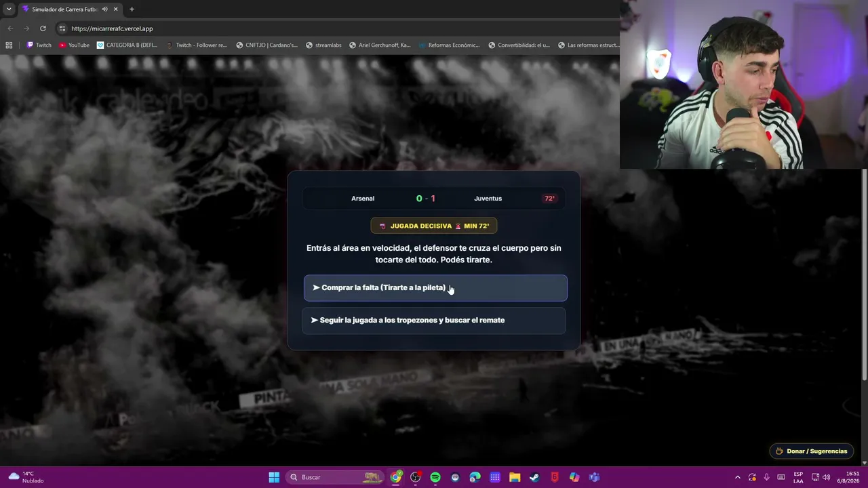Screen dimensions: 868x488
Task: Click the Arsenal team name
Action: click(363, 199)
